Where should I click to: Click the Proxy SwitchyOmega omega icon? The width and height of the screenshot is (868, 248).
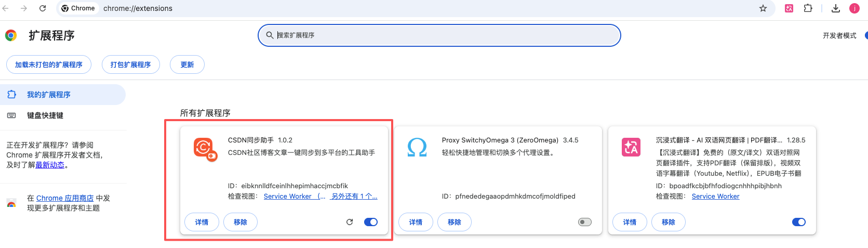click(417, 148)
